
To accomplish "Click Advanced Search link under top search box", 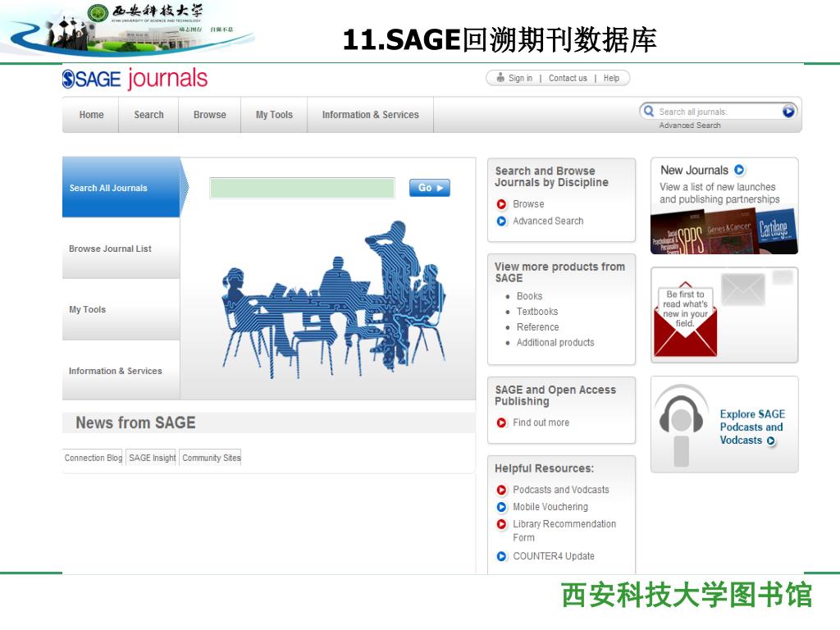I will (x=690, y=126).
